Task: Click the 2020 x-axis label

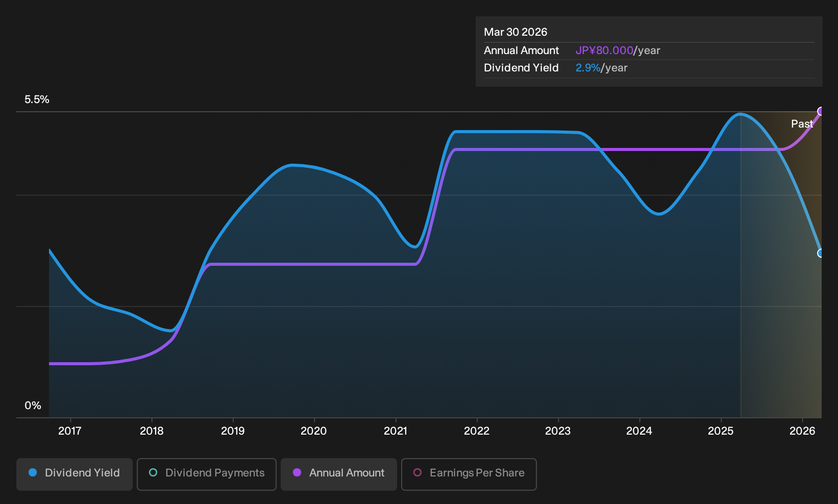Action: click(x=314, y=431)
